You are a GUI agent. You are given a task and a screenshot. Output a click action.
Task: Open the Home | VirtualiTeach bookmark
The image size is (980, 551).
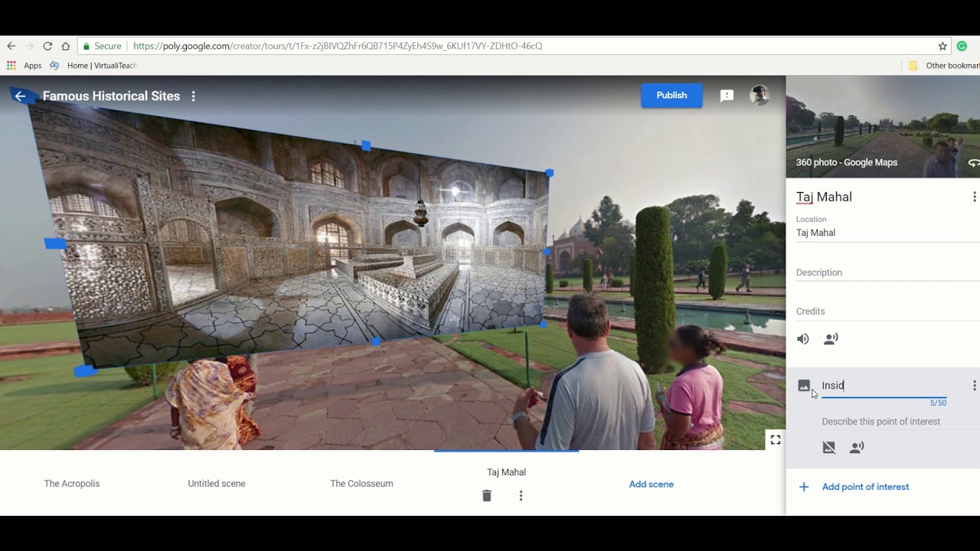click(93, 66)
